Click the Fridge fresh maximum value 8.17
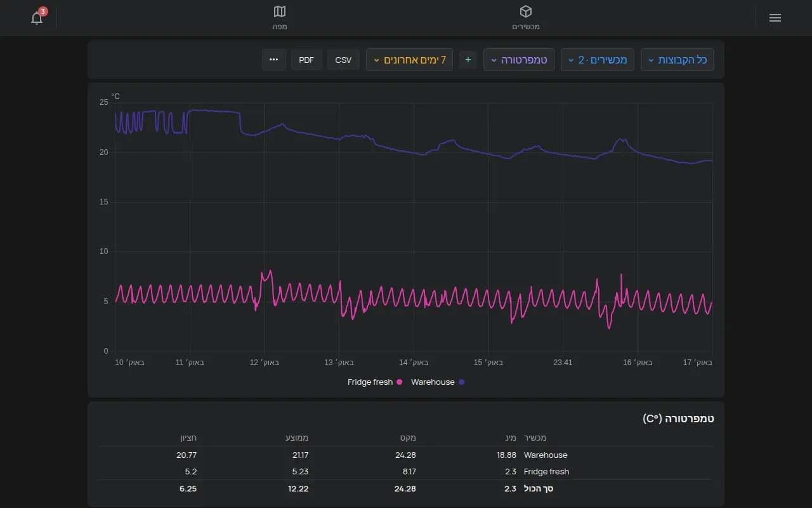 click(x=408, y=472)
